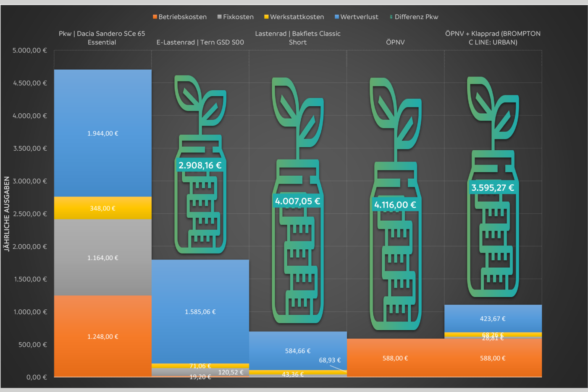Select the Pkw Wertverlust segment 1.944,00 €

click(103, 133)
